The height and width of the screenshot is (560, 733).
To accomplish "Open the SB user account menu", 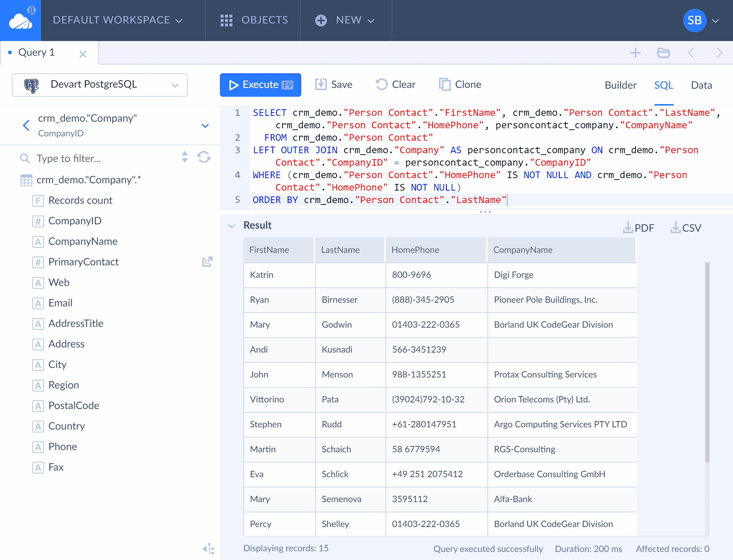I will (x=701, y=21).
